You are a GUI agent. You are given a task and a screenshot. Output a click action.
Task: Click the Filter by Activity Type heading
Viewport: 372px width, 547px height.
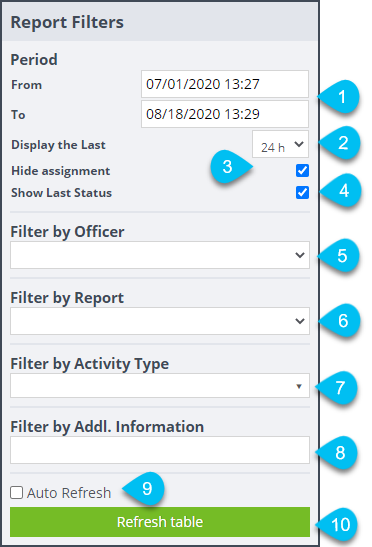click(x=90, y=364)
